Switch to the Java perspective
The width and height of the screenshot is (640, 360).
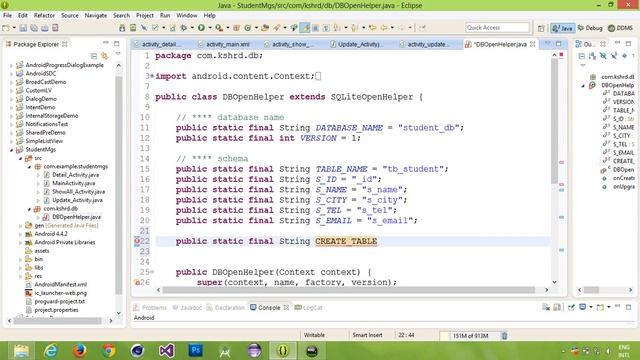(562, 28)
